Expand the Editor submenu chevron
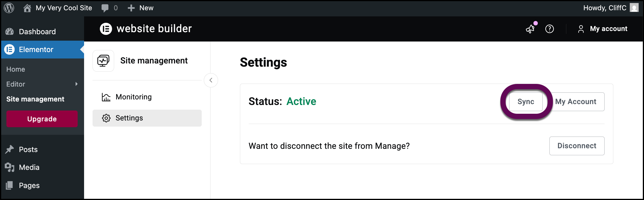This screenshot has height=200, width=644. [x=76, y=84]
